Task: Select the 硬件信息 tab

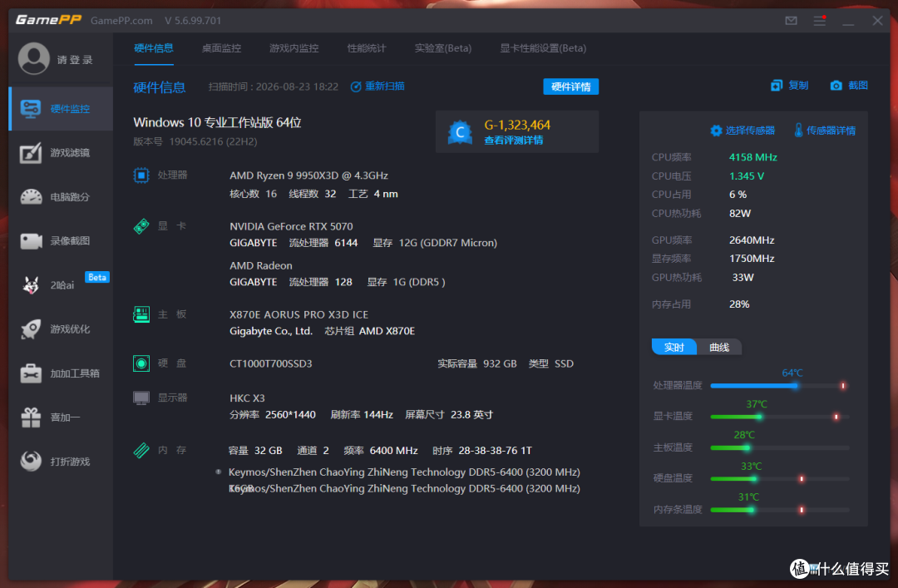Action: pyautogui.click(x=154, y=48)
